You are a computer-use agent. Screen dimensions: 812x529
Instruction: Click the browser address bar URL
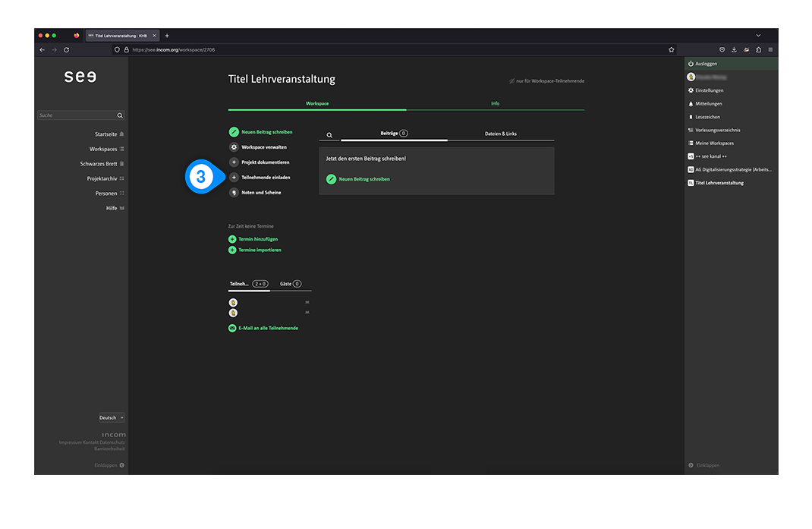point(174,50)
